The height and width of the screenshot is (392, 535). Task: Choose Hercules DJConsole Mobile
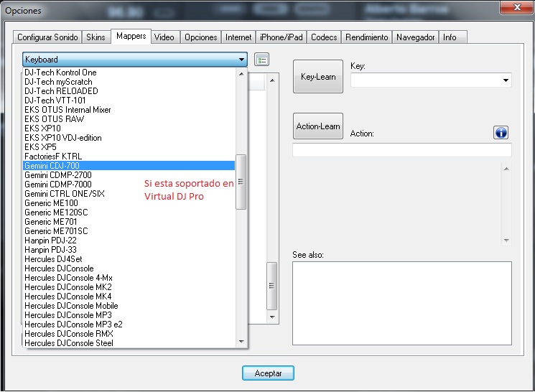click(x=129, y=306)
